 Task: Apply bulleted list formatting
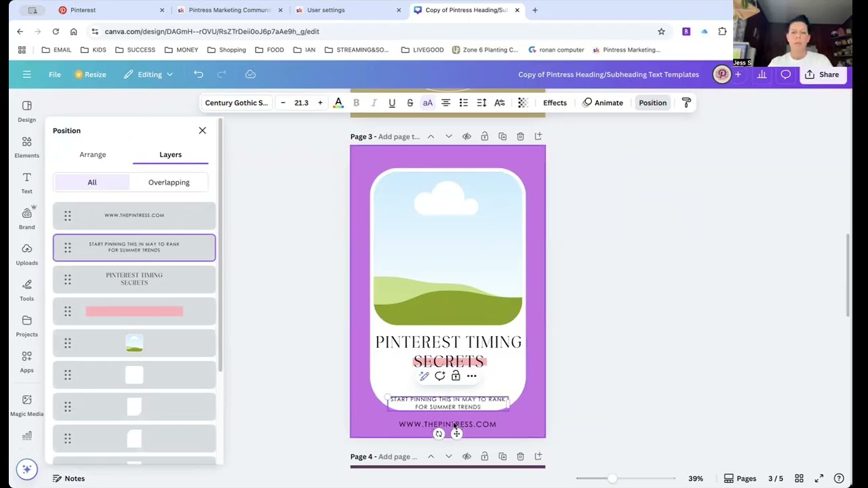(x=464, y=103)
